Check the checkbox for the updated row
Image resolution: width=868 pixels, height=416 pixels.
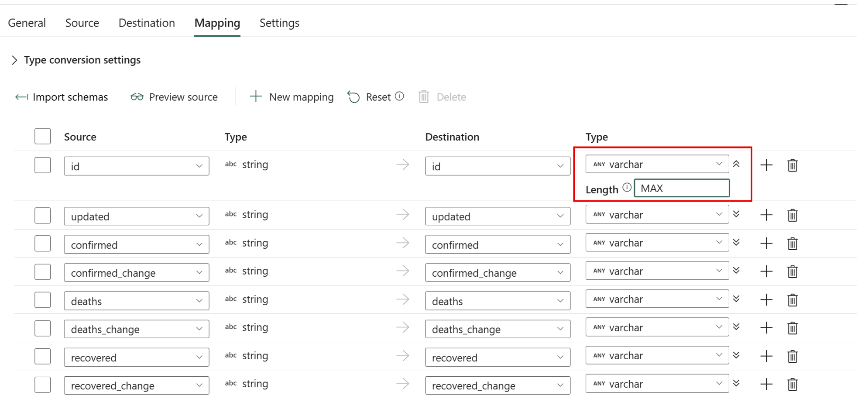42,215
